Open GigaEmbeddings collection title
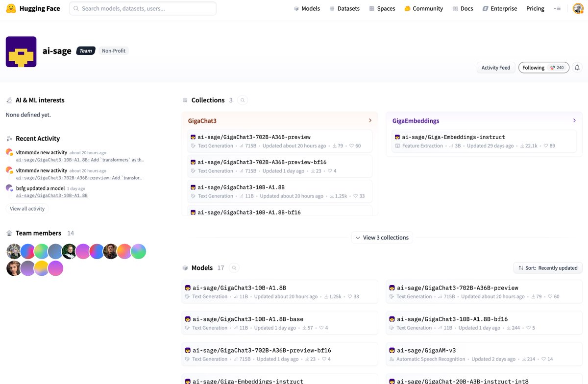Screen dimensions: 588x384 (416, 120)
